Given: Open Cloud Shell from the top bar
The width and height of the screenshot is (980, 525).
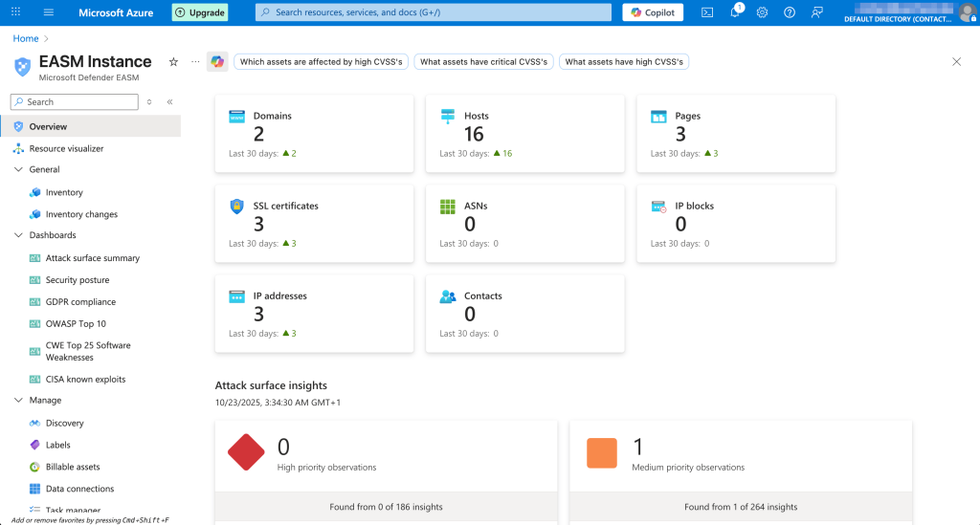Looking at the screenshot, I should pos(707,12).
